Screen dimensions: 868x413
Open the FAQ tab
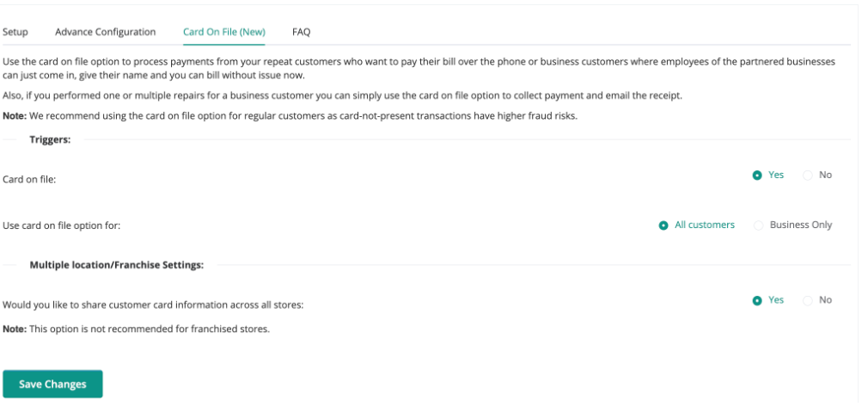point(301,32)
